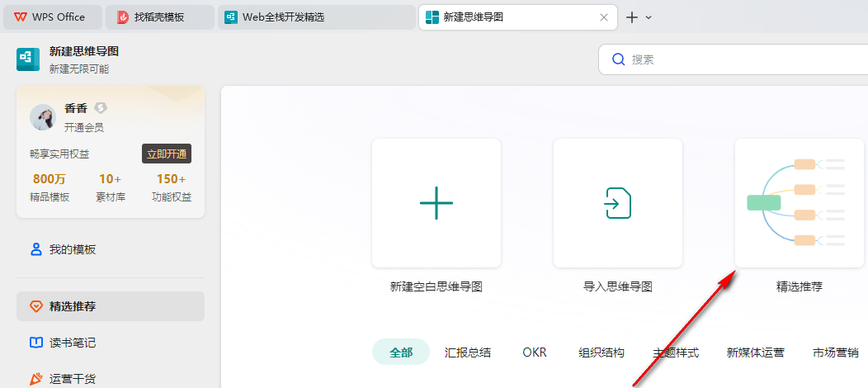Click the membership badge beside 香香
Viewport: 868px width, 388px height.
[x=100, y=108]
